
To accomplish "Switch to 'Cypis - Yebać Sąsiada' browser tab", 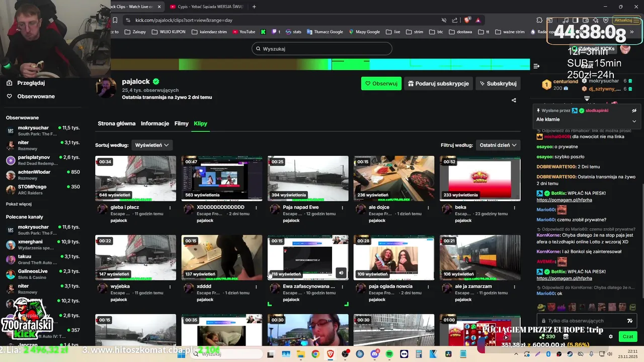I will (206, 7).
